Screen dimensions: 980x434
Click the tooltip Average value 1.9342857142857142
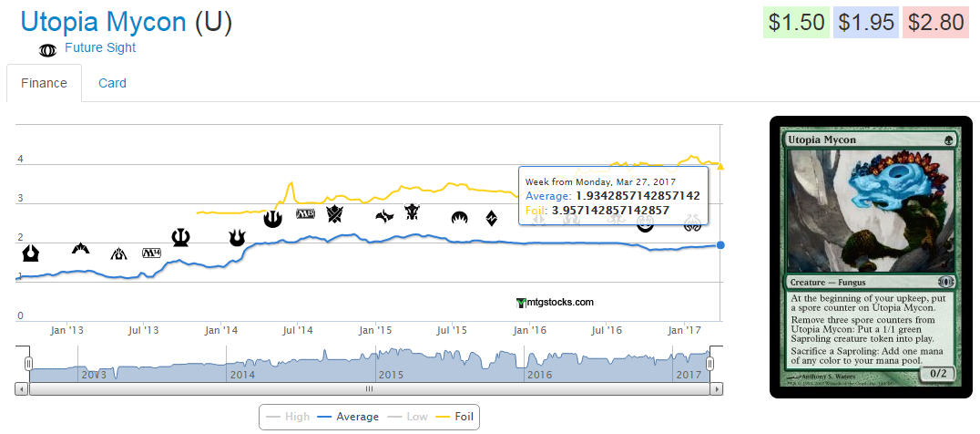click(638, 196)
